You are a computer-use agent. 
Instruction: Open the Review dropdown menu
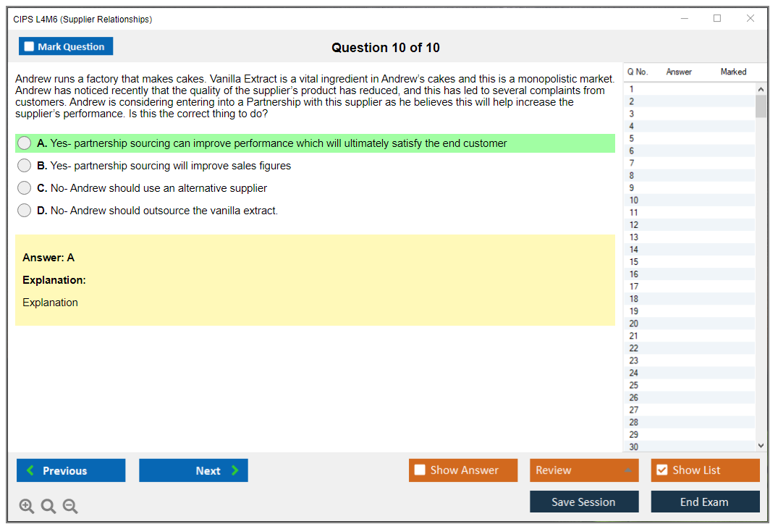(583, 470)
